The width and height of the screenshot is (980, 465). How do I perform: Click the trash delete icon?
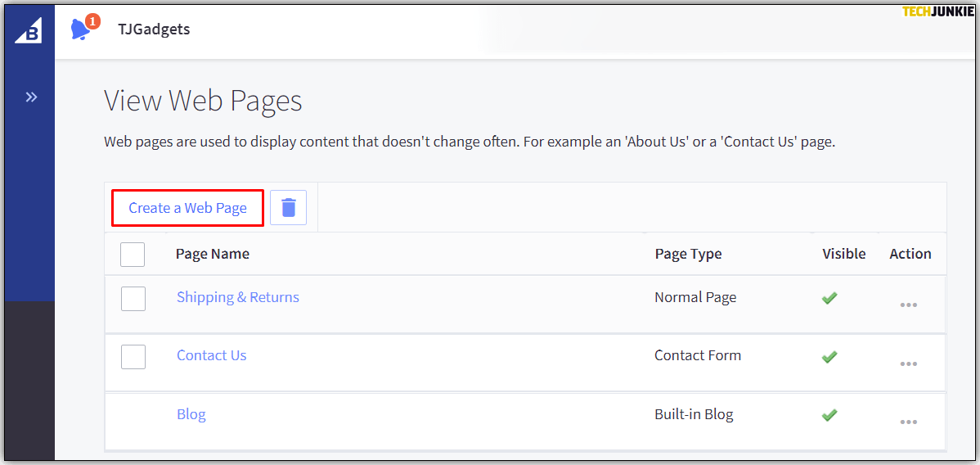[x=288, y=208]
